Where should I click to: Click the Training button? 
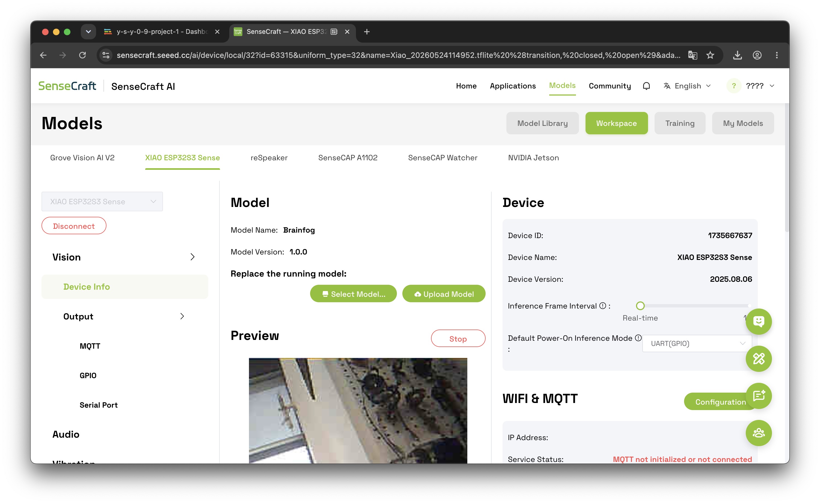pos(679,123)
